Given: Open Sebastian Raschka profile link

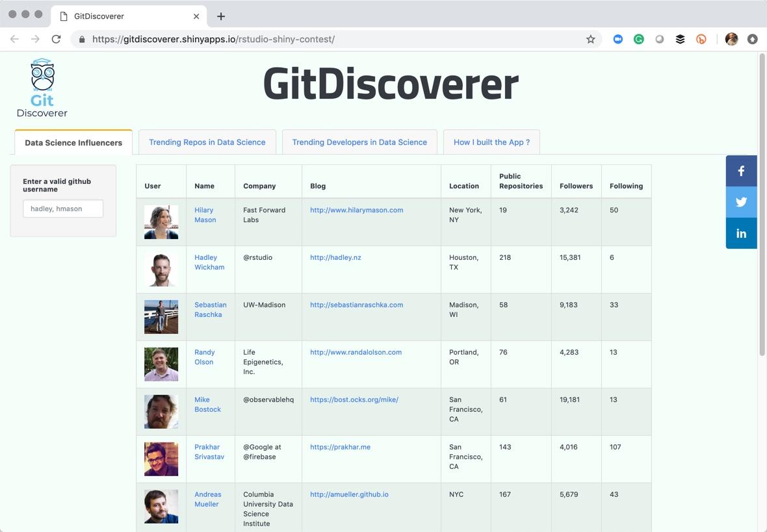Looking at the screenshot, I should point(211,310).
